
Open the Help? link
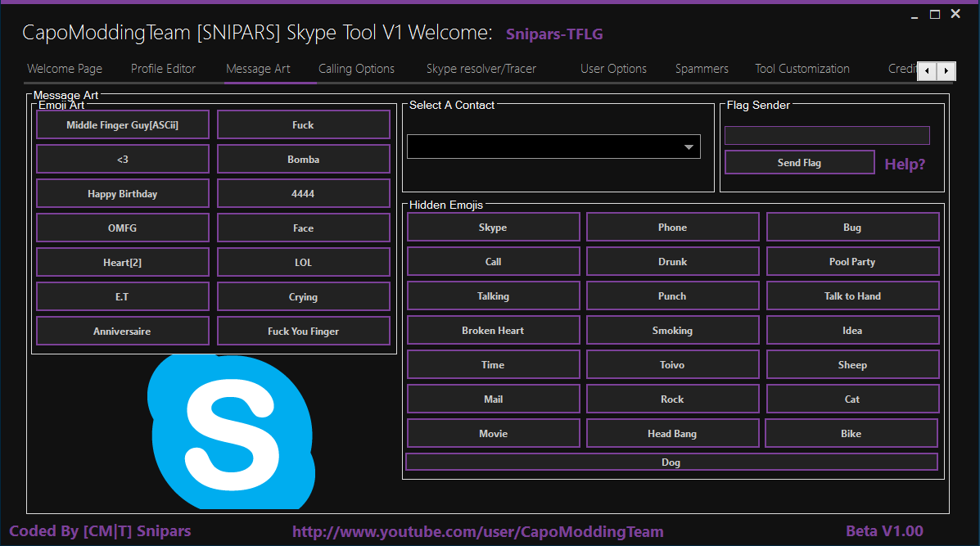[905, 165]
